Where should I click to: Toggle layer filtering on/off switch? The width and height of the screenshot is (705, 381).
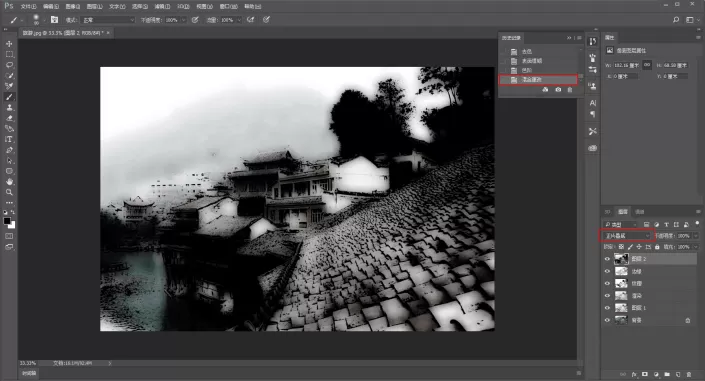(697, 223)
